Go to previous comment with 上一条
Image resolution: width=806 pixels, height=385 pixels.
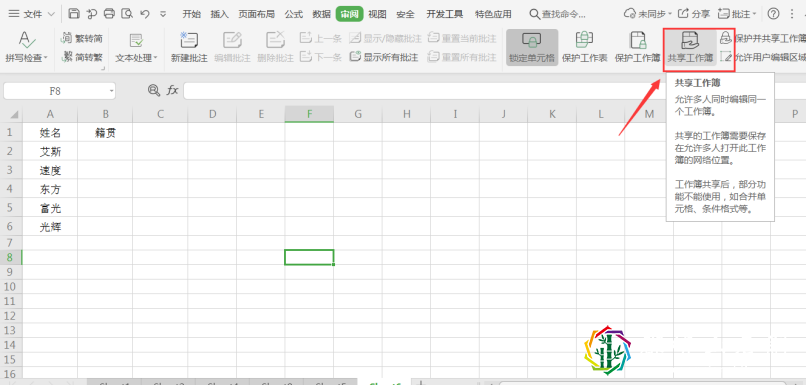pos(321,38)
